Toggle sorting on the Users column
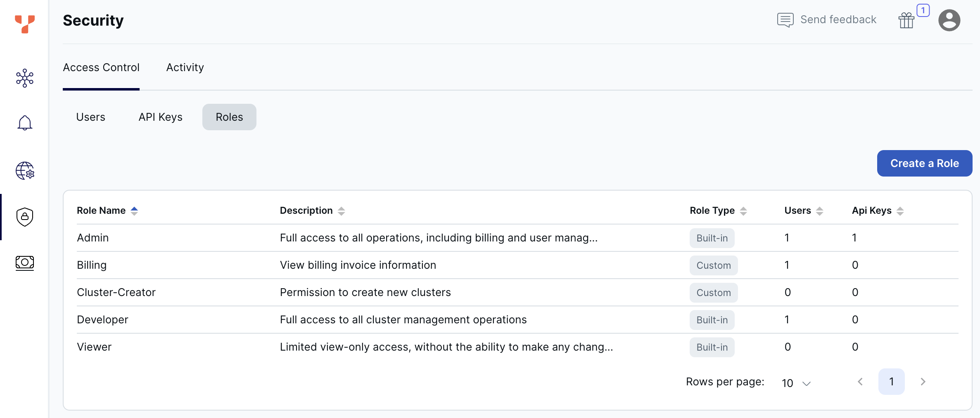The height and width of the screenshot is (418, 980). [819, 210]
